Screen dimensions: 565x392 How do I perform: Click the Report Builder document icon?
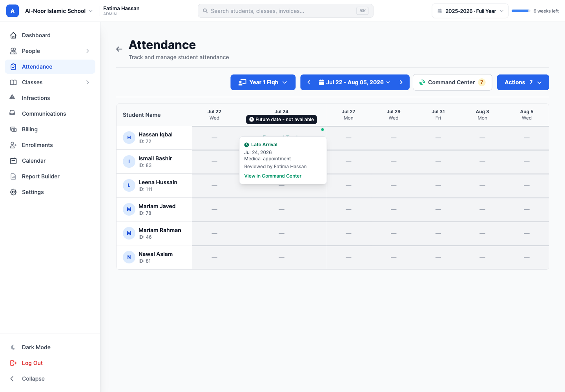point(13,176)
